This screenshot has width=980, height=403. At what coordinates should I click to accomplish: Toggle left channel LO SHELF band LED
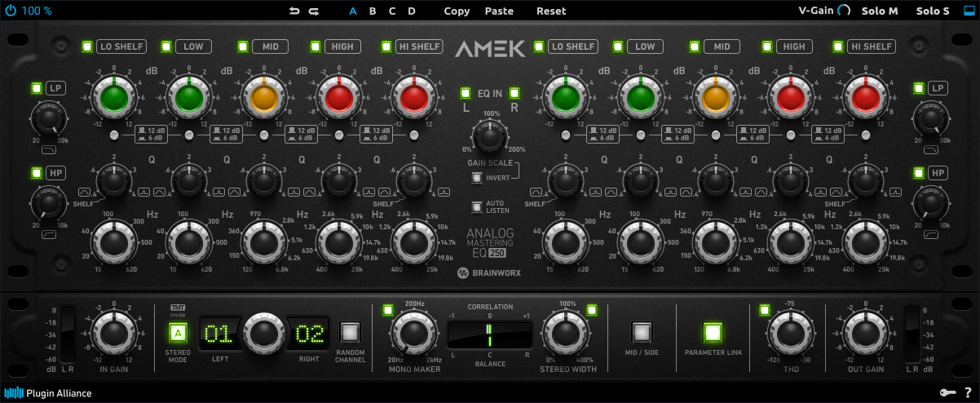pos(87,46)
